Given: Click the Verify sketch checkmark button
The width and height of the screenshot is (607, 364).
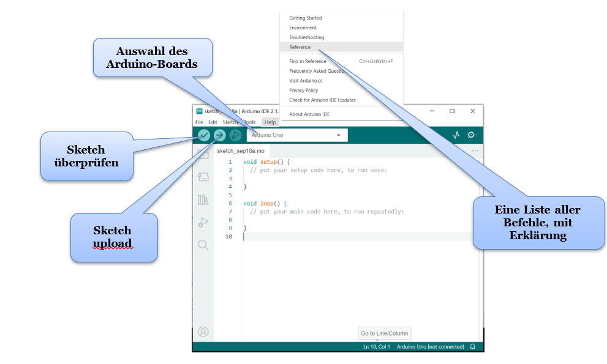Looking at the screenshot, I should coord(204,135).
